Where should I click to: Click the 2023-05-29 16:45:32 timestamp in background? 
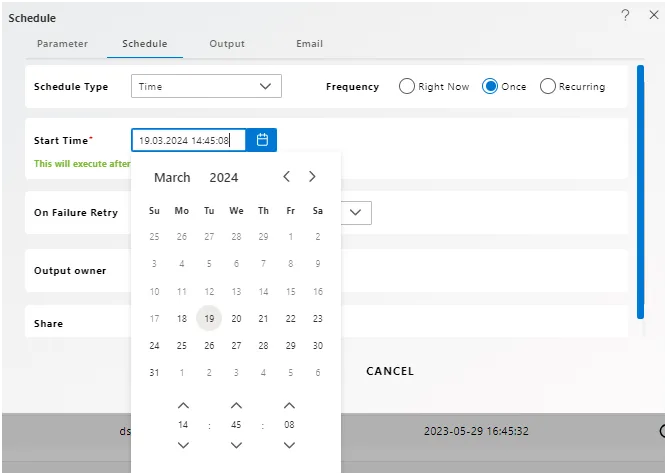pos(476,431)
